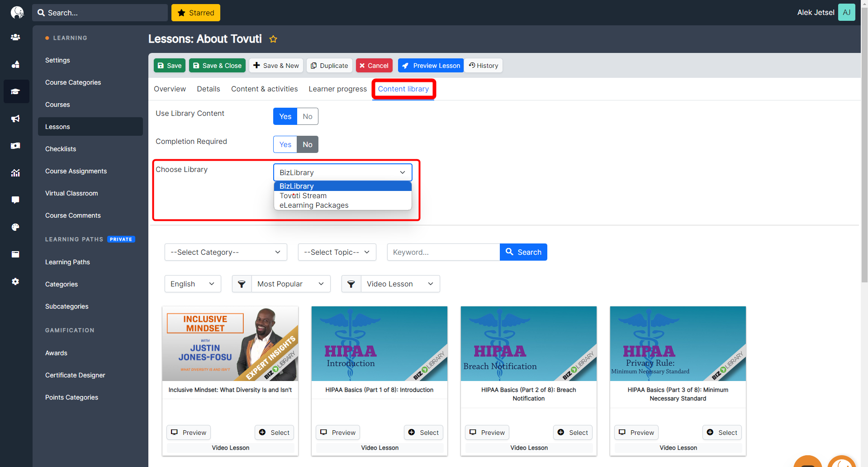Set Completion Required to Yes
The image size is (868, 467).
tap(285, 144)
